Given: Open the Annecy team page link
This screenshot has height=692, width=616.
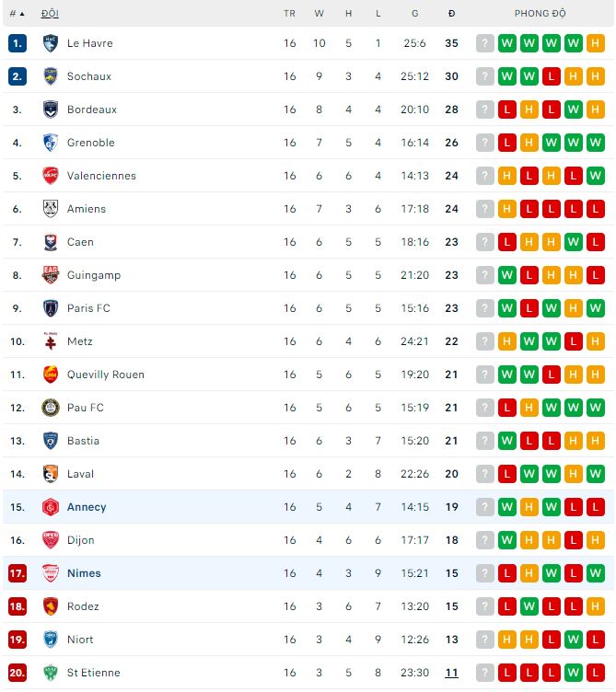Looking at the screenshot, I should (x=87, y=507).
